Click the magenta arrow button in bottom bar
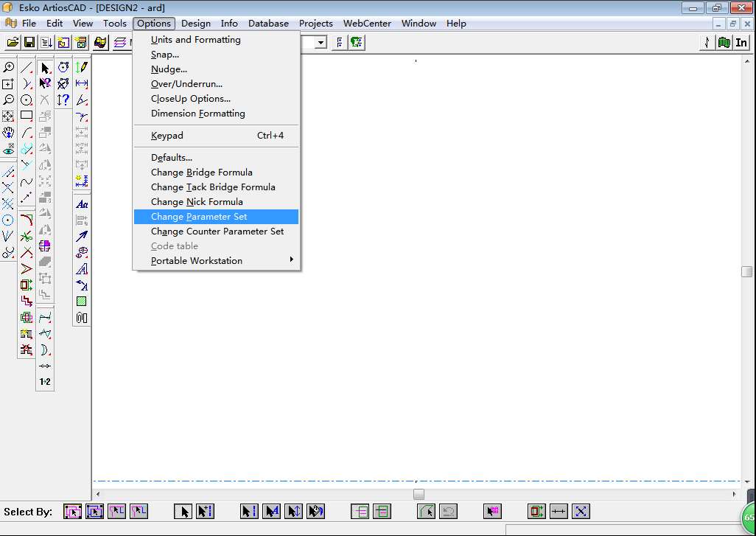The height and width of the screenshot is (536, 756). click(x=492, y=512)
